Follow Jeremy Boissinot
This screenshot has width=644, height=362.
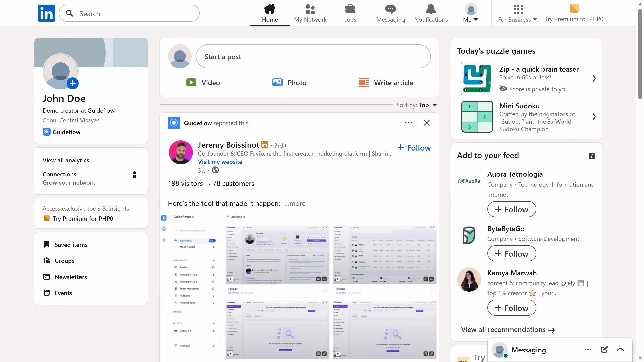coord(414,148)
